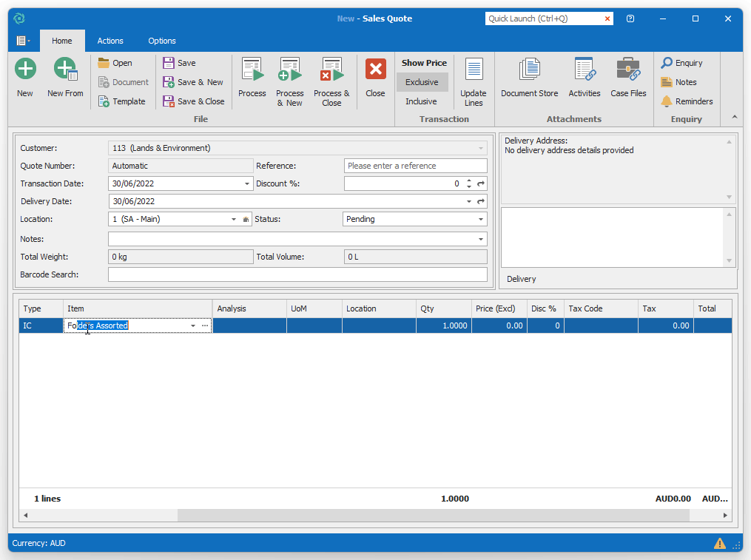
Task: Open the Document Store
Action: coord(529,70)
